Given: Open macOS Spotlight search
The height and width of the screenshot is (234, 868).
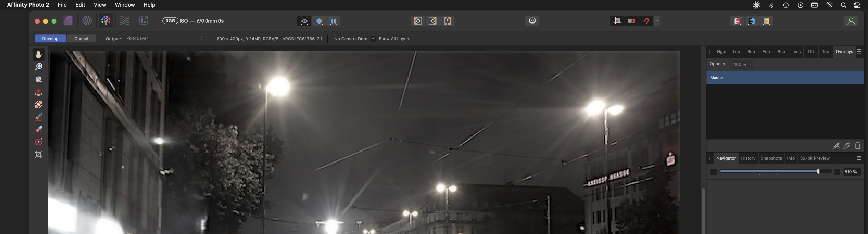Looking at the screenshot, I should pos(843,5).
